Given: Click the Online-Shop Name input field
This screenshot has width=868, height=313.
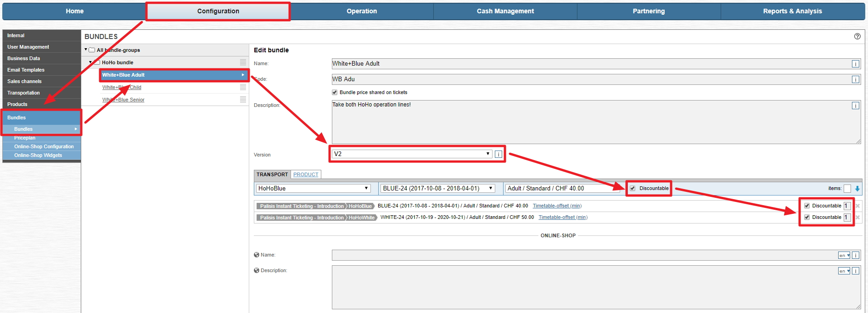Looking at the screenshot, I should (x=596, y=255).
